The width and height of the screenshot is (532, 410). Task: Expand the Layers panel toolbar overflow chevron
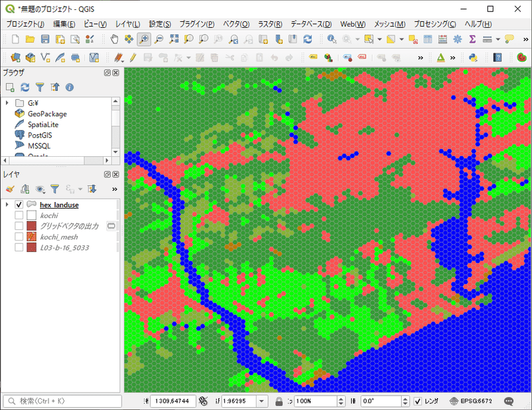point(114,189)
